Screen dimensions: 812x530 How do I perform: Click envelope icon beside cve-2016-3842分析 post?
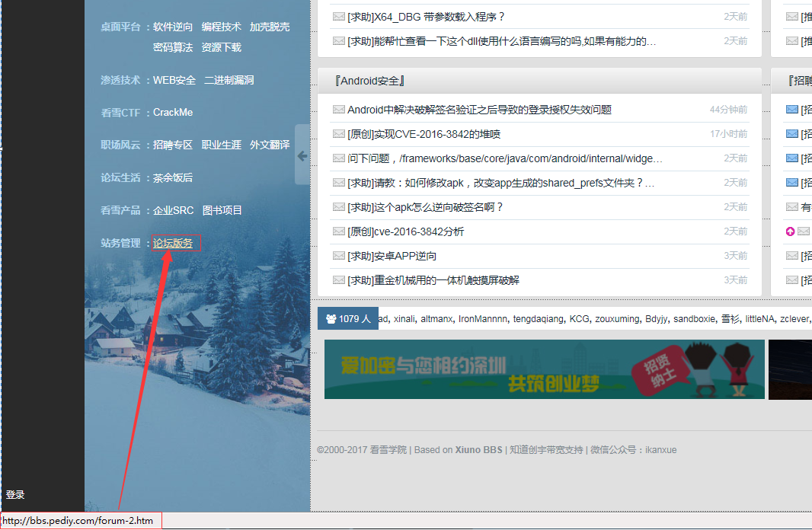tap(339, 231)
